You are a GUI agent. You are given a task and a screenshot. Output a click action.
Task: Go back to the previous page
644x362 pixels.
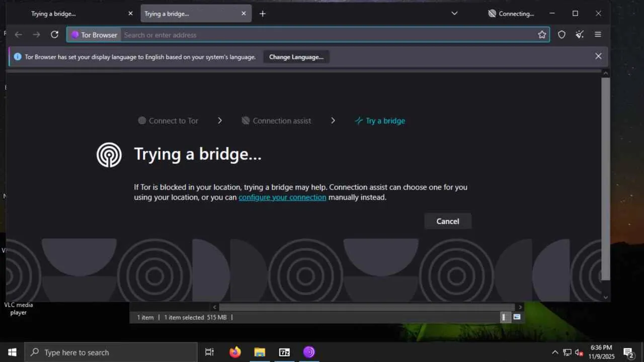pos(19,35)
